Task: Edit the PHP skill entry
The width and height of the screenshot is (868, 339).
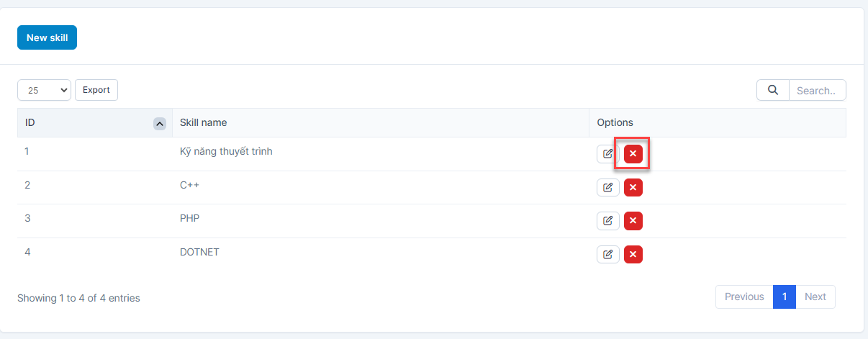Action: pyautogui.click(x=607, y=221)
